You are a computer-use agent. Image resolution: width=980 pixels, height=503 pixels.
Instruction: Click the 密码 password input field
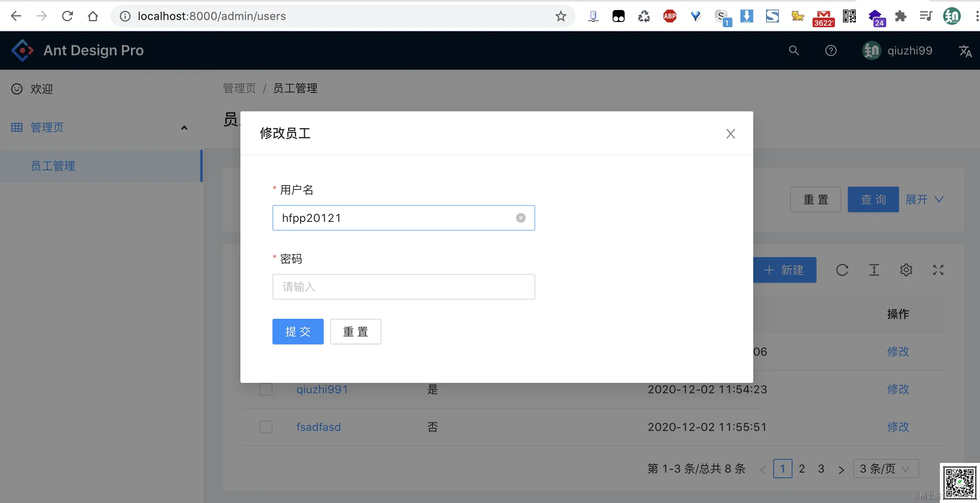point(403,287)
